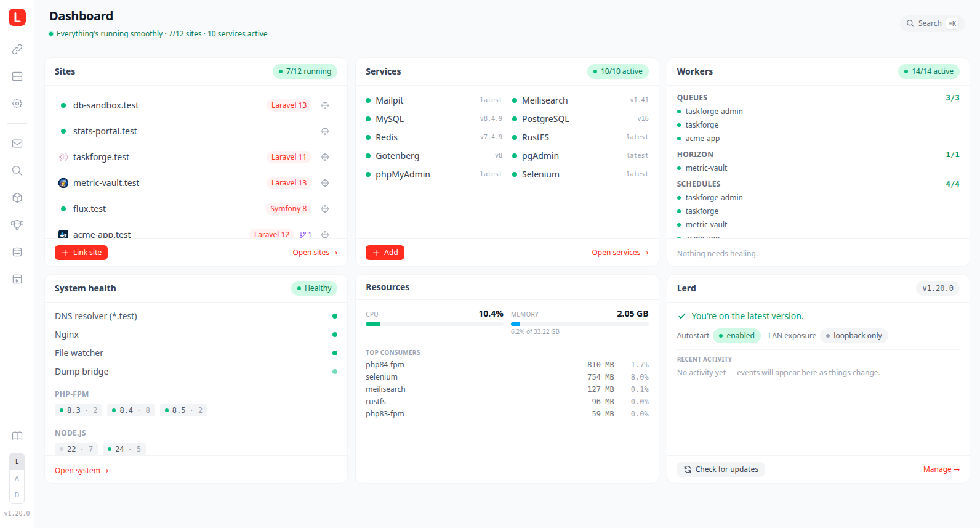
Task: Select the Redis service
Action: 434,137
